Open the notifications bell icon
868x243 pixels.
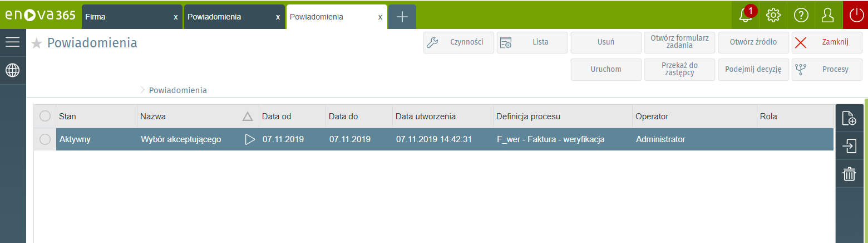745,15
